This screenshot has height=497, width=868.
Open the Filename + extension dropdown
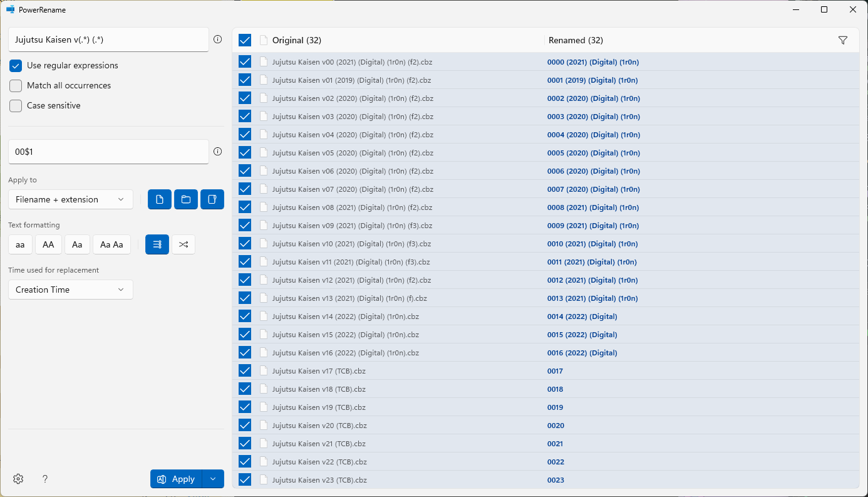click(x=71, y=199)
